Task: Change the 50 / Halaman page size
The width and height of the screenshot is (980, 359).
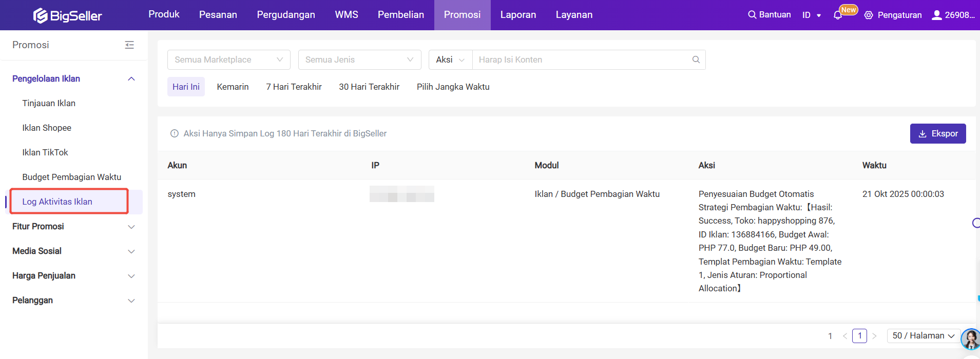Action: click(923, 336)
